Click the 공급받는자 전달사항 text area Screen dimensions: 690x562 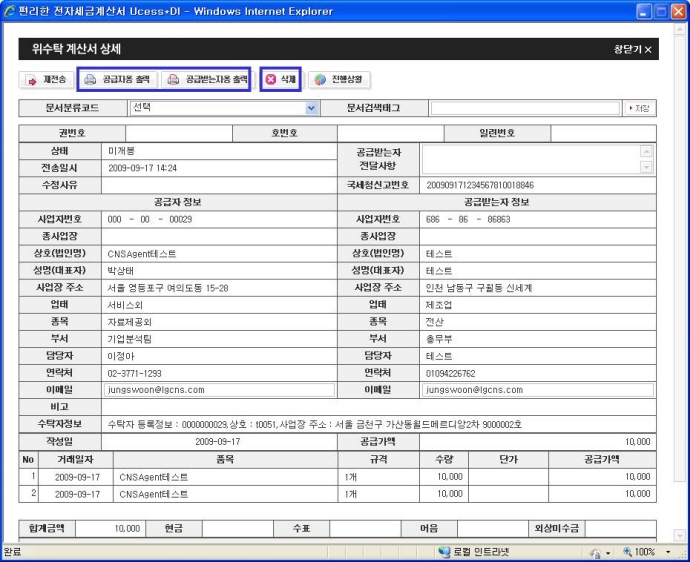pyautogui.click(x=530, y=158)
